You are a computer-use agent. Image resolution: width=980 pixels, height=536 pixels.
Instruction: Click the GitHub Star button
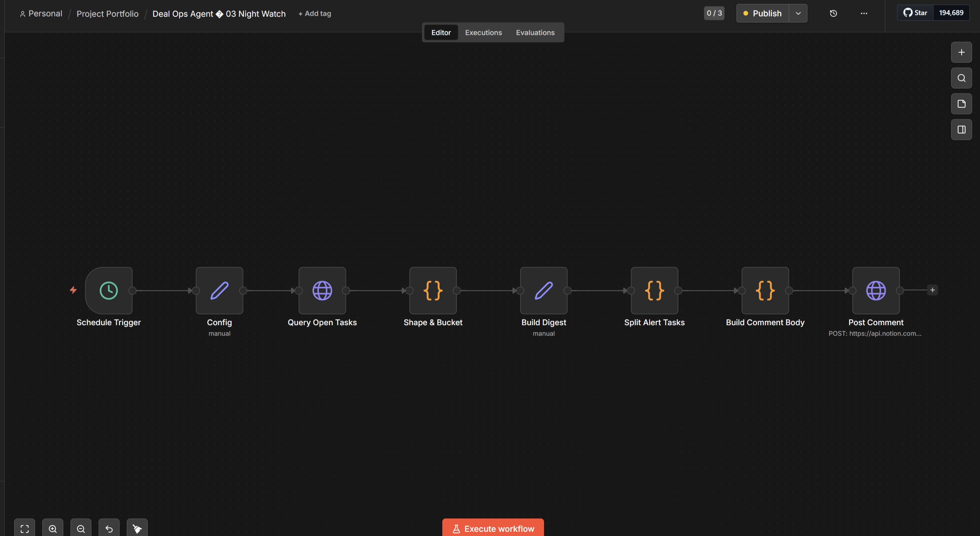point(915,13)
